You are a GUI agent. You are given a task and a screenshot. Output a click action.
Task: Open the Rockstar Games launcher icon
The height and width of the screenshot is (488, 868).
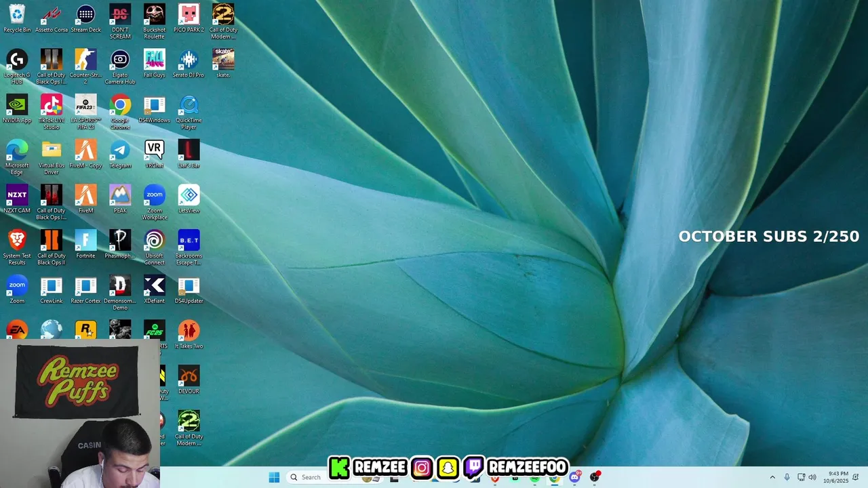(86, 330)
